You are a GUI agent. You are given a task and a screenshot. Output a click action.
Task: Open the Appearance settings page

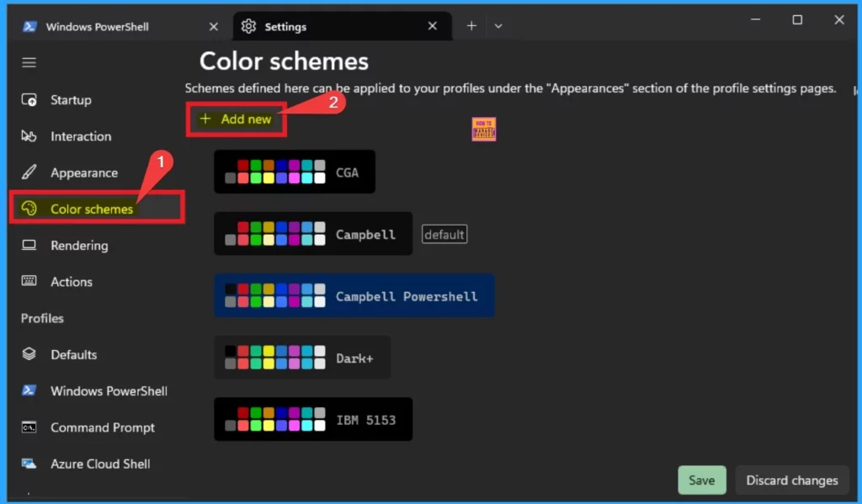pyautogui.click(x=97, y=172)
